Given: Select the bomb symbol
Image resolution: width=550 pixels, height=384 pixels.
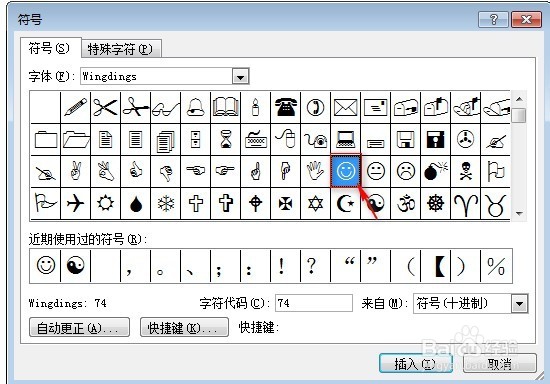Looking at the screenshot, I should coord(435,171).
